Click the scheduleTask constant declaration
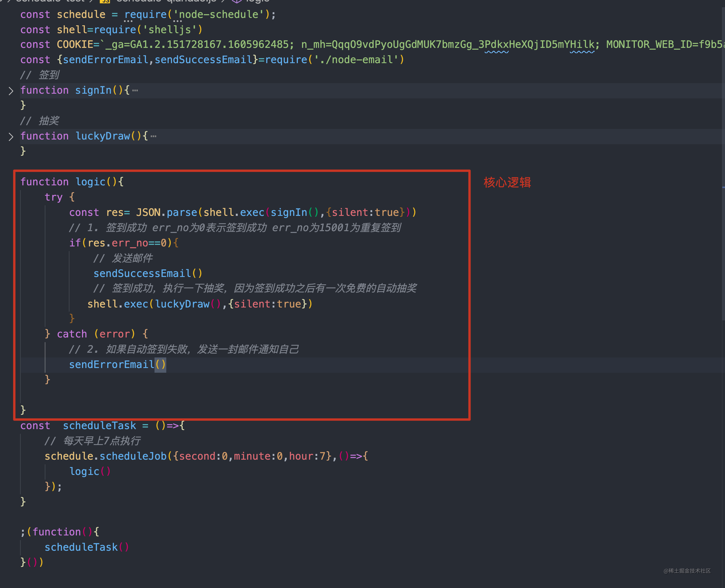The image size is (725, 588). (x=99, y=425)
